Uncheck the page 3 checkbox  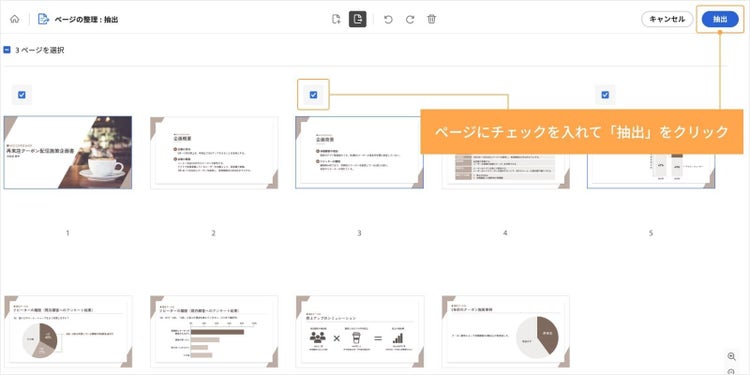(x=313, y=95)
